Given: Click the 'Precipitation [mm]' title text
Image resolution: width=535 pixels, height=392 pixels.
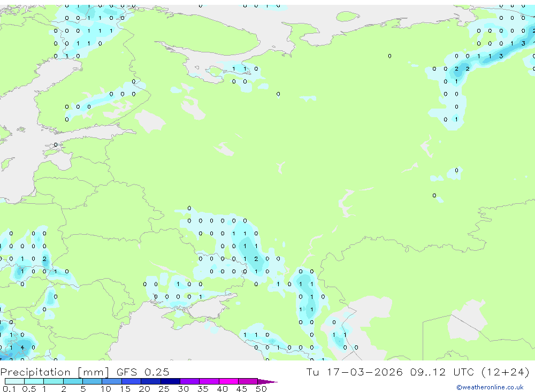Looking at the screenshot, I should (x=55, y=372).
